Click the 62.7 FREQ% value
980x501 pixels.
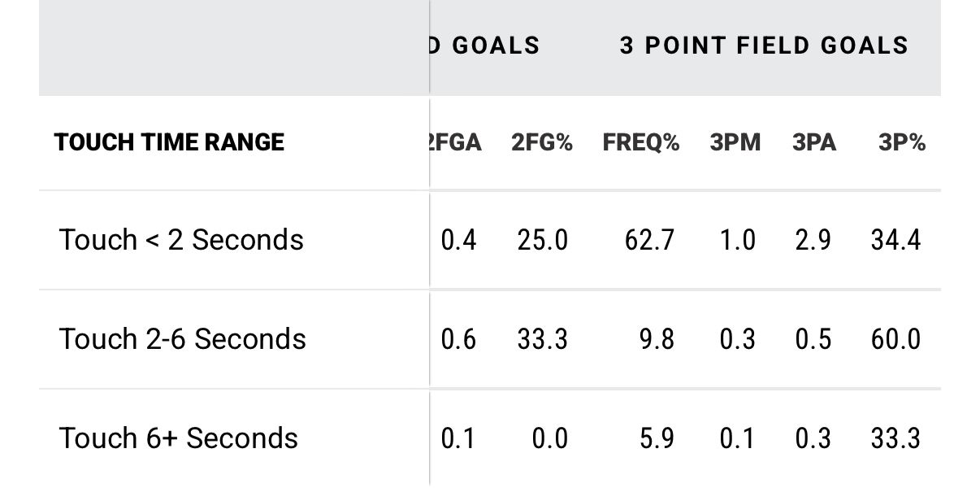tap(651, 241)
